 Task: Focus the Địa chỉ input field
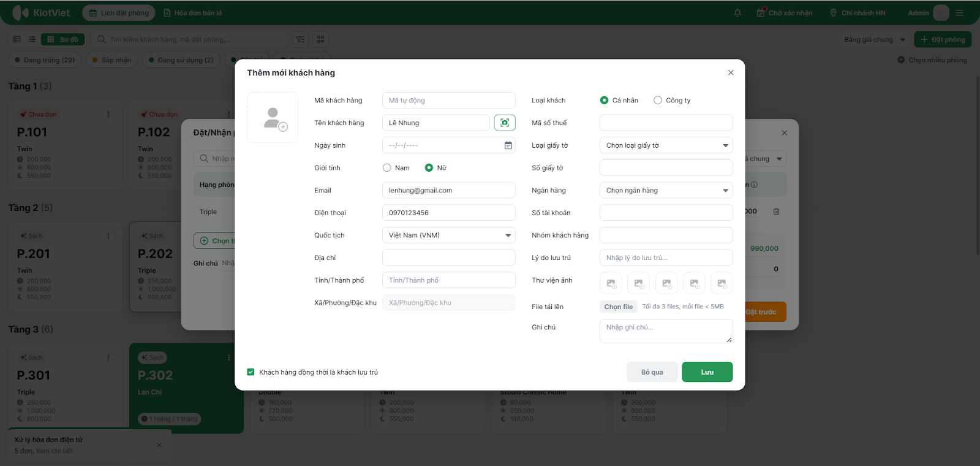click(x=448, y=258)
